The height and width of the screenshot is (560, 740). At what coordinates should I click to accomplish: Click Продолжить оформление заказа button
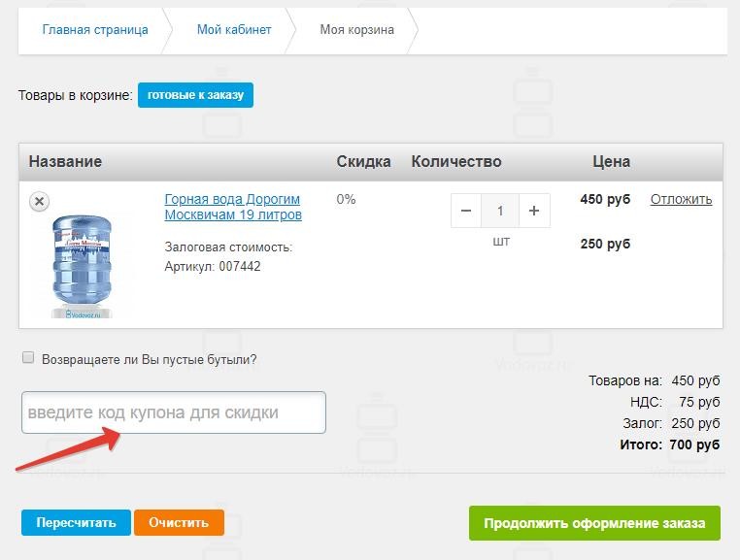[x=594, y=523]
